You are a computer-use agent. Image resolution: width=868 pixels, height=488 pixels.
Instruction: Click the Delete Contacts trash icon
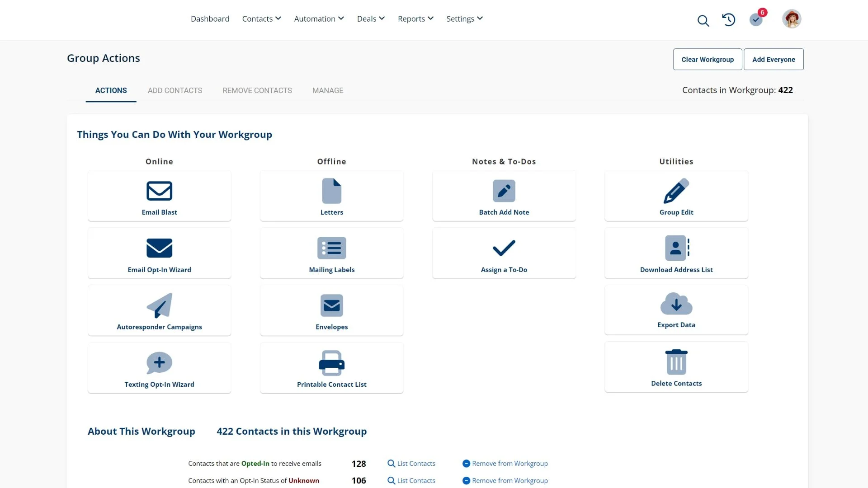[x=676, y=362]
